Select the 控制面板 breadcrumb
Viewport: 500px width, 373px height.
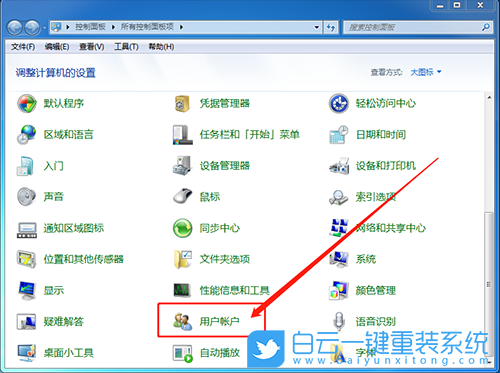tap(90, 27)
